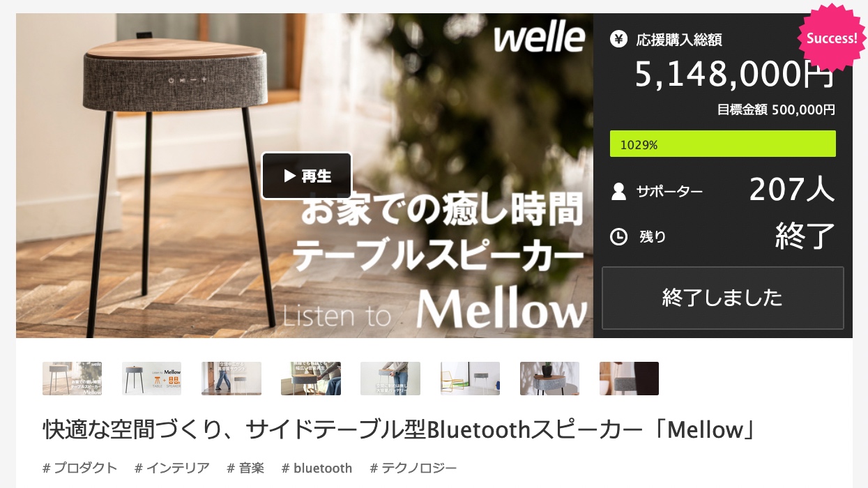
Task: Select the third thumbnail with walking person
Action: click(x=231, y=379)
